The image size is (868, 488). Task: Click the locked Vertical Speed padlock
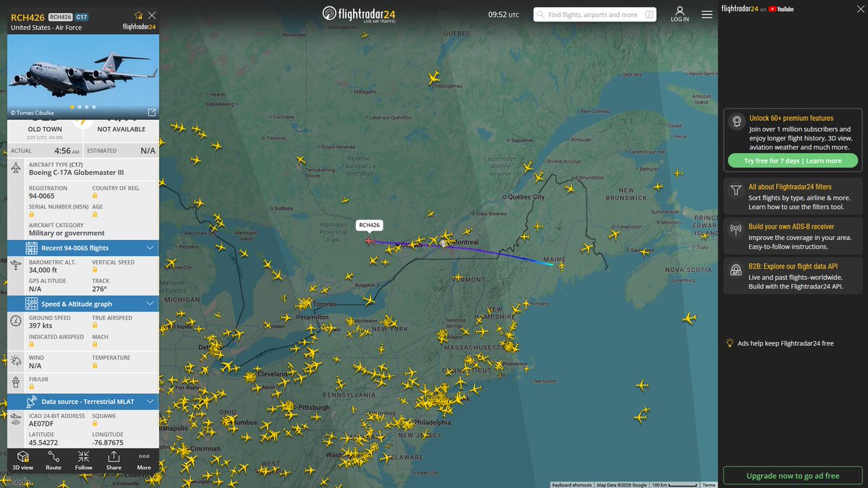pos(95,270)
